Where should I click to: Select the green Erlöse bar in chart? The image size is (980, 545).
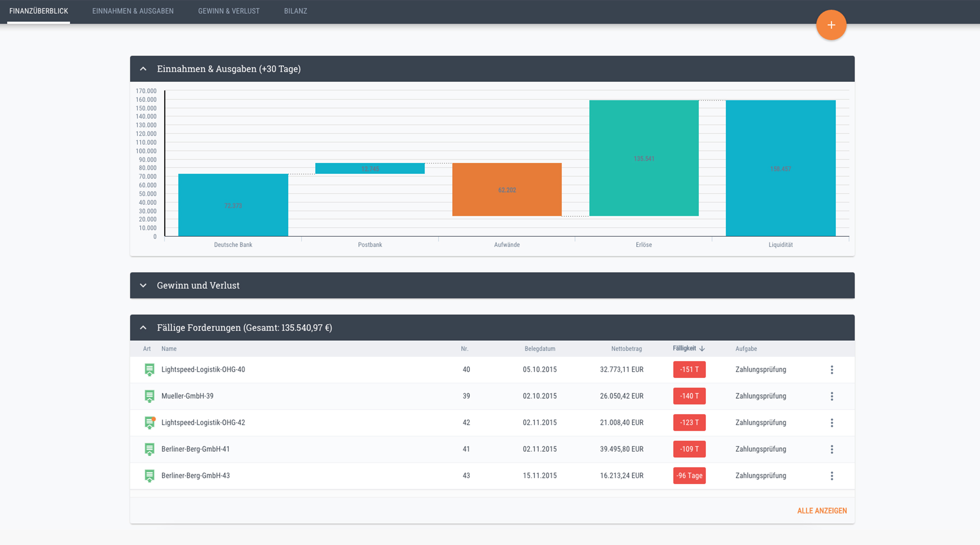pos(644,158)
